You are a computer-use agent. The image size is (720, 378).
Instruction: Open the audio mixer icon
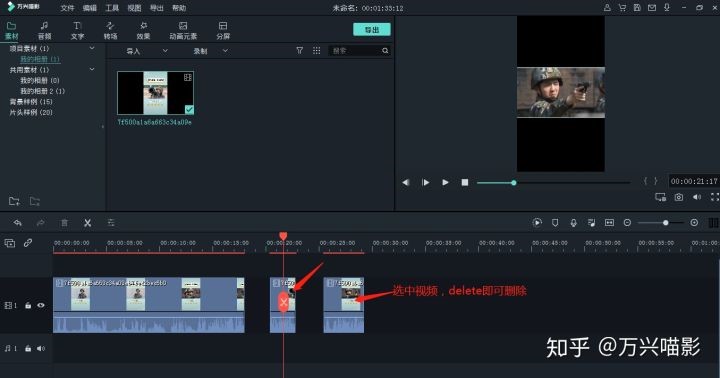(x=591, y=223)
